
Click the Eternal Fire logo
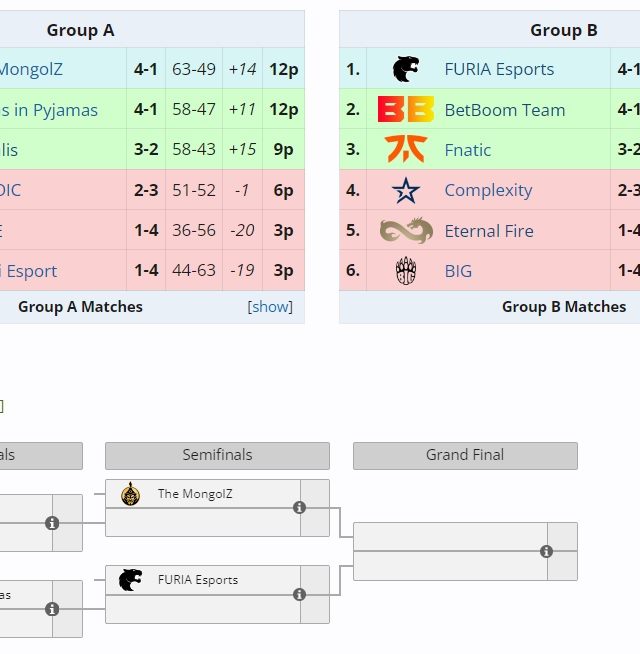coord(406,231)
